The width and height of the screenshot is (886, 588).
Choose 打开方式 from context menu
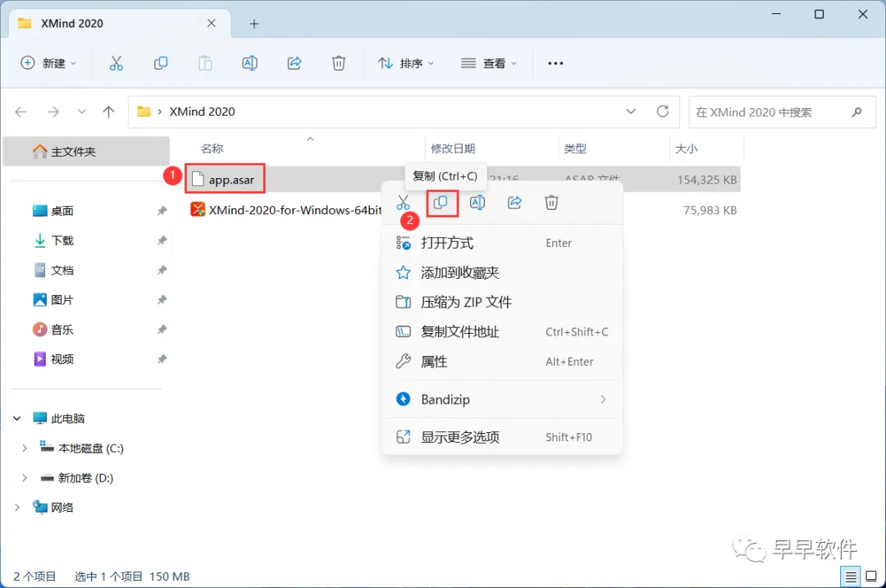pos(502,243)
